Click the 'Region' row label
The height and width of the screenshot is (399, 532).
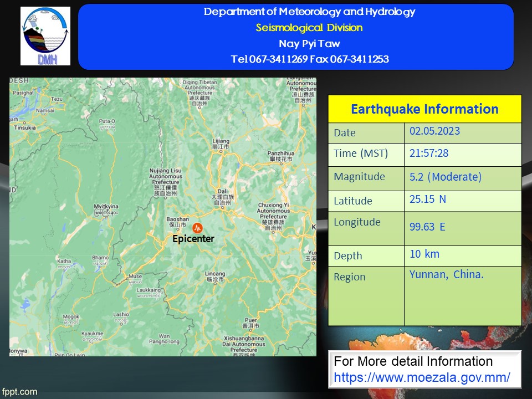click(x=350, y=277)
